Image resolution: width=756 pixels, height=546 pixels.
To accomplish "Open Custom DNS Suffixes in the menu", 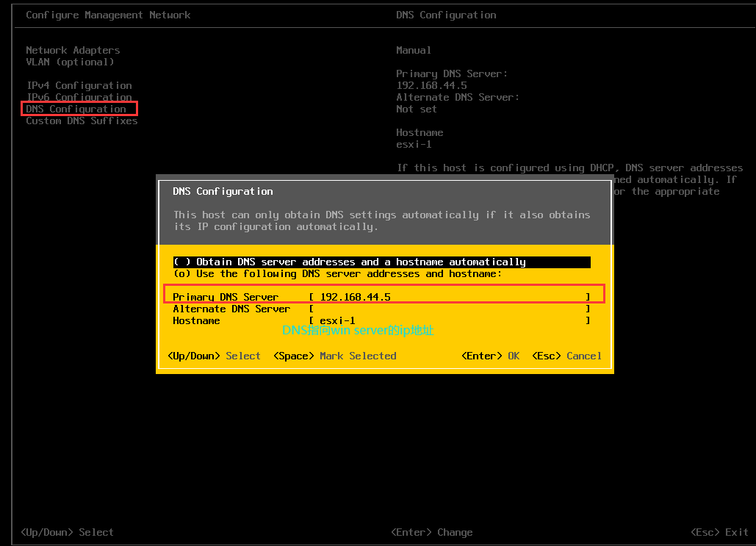I will pos(82,121).
